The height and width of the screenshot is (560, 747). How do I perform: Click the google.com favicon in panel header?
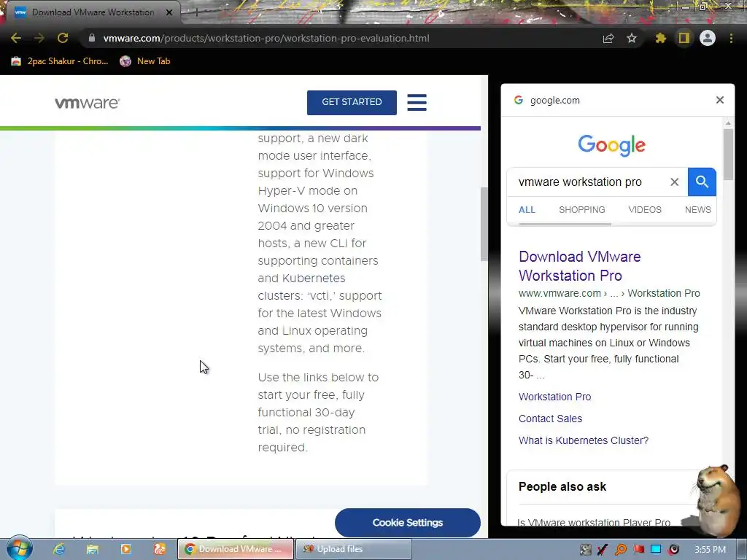[x=519, y=100]
